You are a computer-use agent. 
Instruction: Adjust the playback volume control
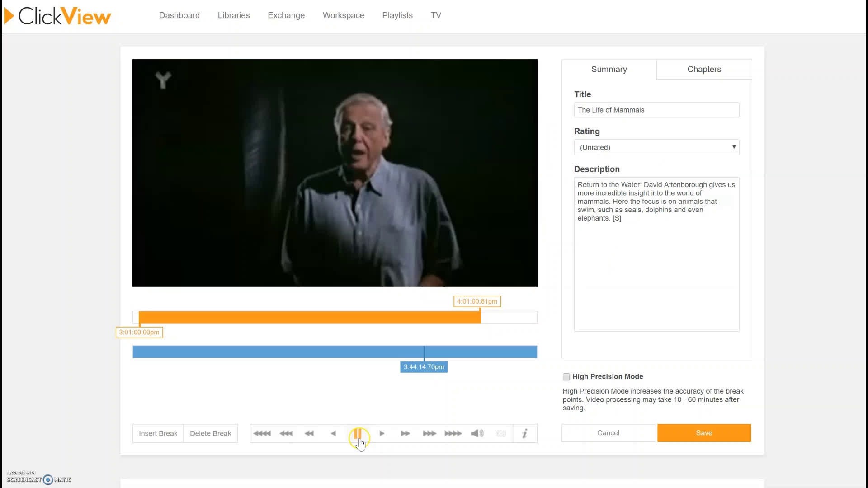click(476, 433)
